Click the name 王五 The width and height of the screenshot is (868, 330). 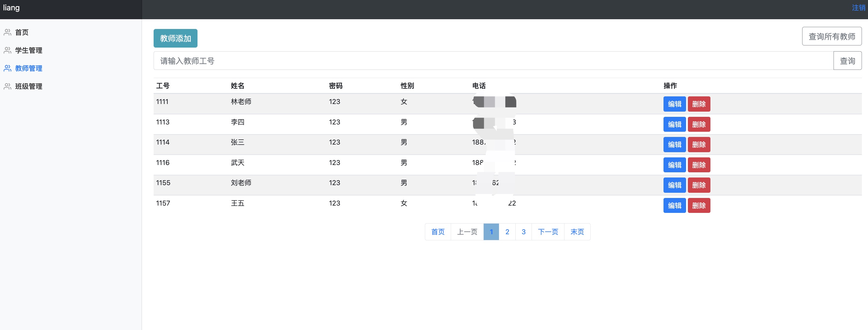[x=237, y=203]
